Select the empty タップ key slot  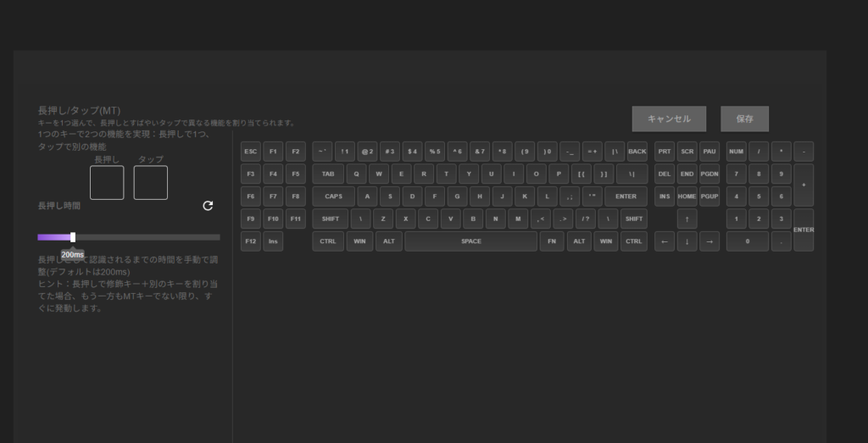point(151,183)
